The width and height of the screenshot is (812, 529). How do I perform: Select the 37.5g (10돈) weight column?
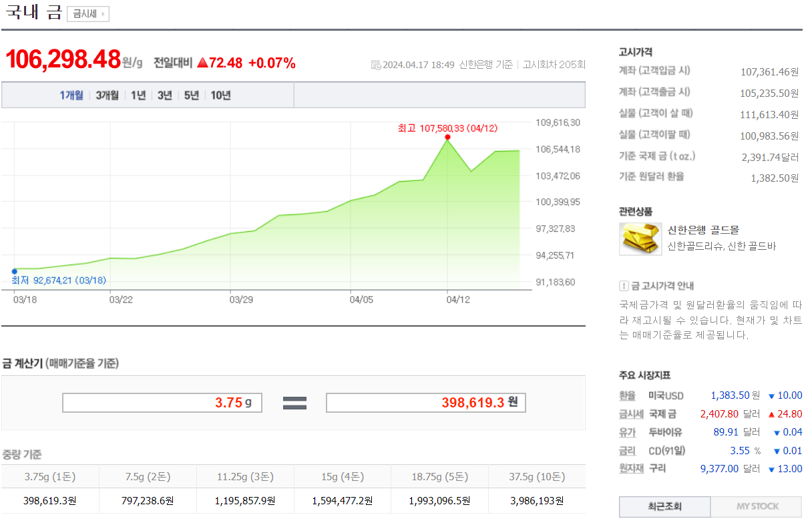[537, 477]
